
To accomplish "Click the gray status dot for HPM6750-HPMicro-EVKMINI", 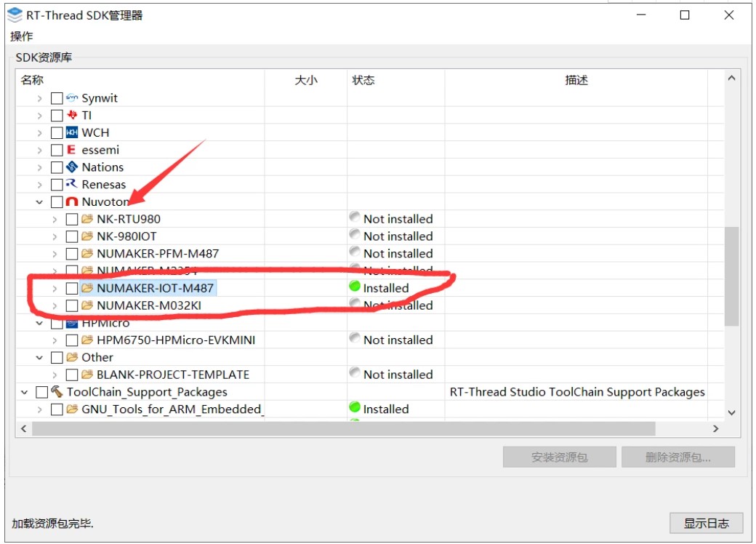I will pos(355,338).
